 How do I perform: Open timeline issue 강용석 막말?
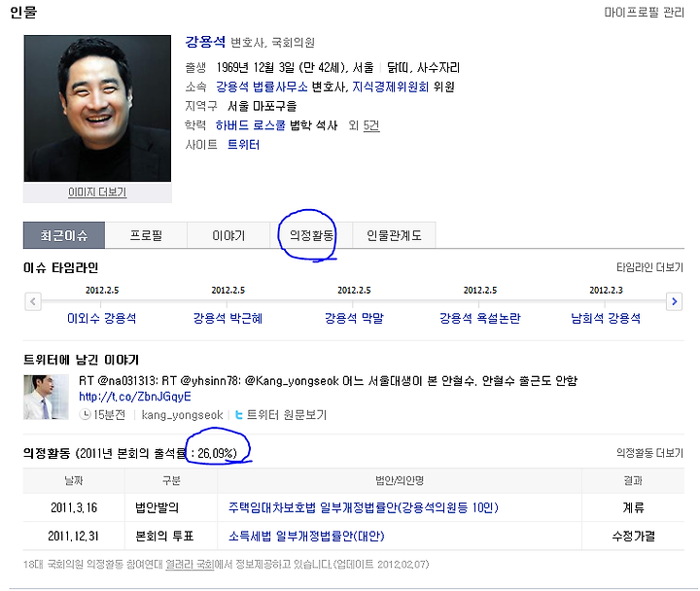click(x=354, y=318)
